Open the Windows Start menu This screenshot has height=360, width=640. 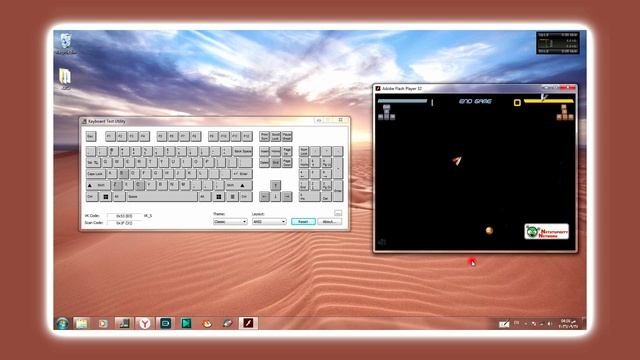point(62,324)
